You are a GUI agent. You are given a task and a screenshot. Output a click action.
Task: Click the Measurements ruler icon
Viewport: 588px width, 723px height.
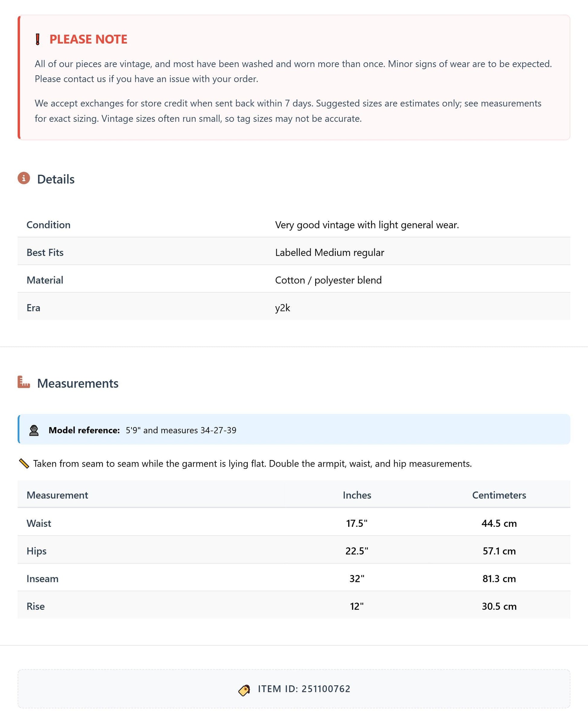pos(24,382)
